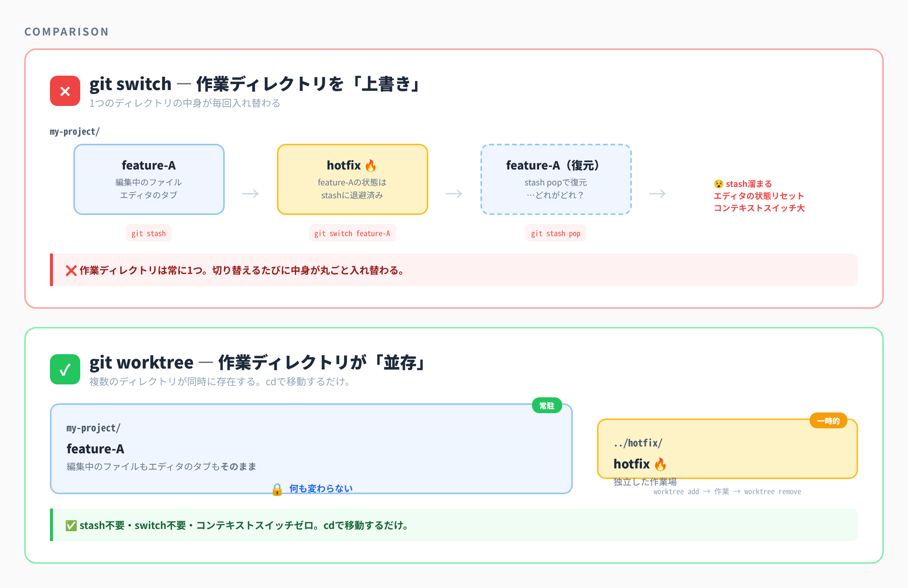
Task: Click the 'git worktree — 作業ディレクトリが「並存」' title
Action: [x=258, y=362]
